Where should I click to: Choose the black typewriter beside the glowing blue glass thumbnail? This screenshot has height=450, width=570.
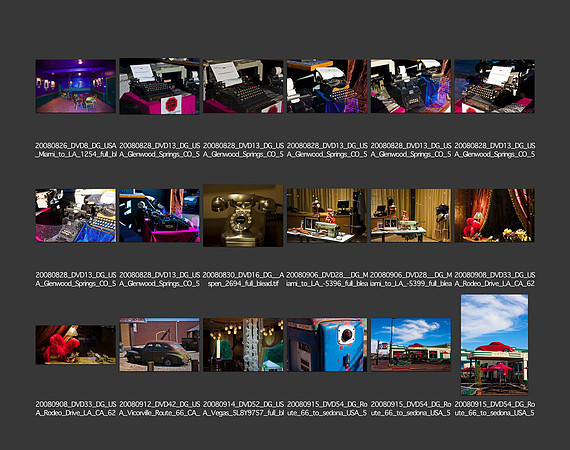click(x=411, y=86)
